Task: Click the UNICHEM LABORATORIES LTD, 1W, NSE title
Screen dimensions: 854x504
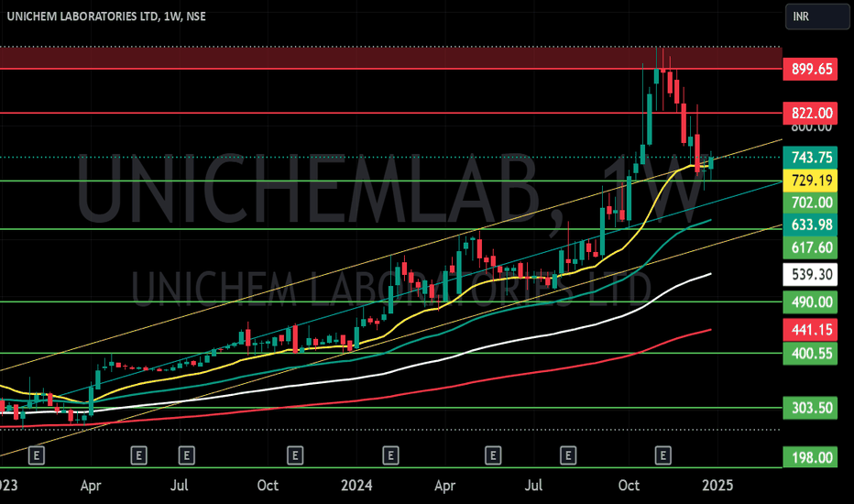Action: 106,16
